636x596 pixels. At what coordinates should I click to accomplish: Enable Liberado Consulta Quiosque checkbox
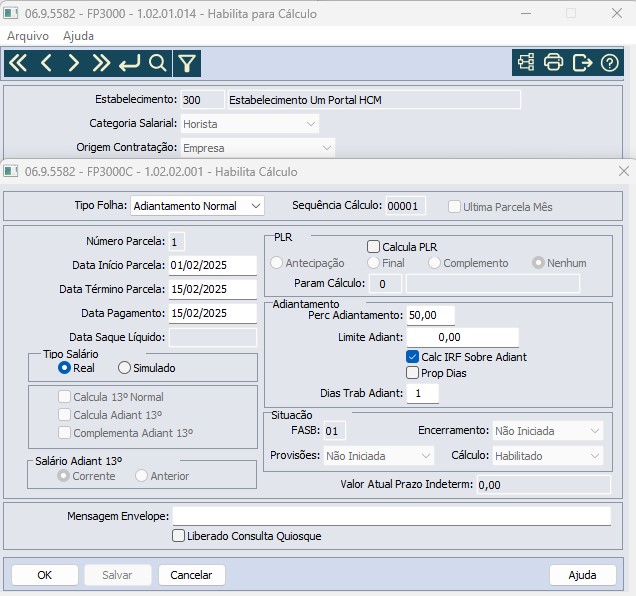click(x=178, y=536)
